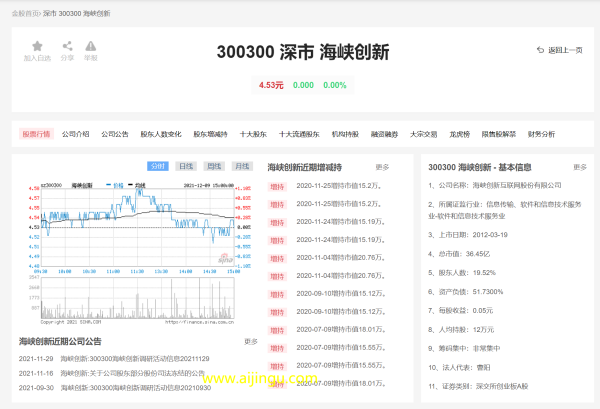
Task: Click the 人均持股 12万元 line
Action: point(461,329)
